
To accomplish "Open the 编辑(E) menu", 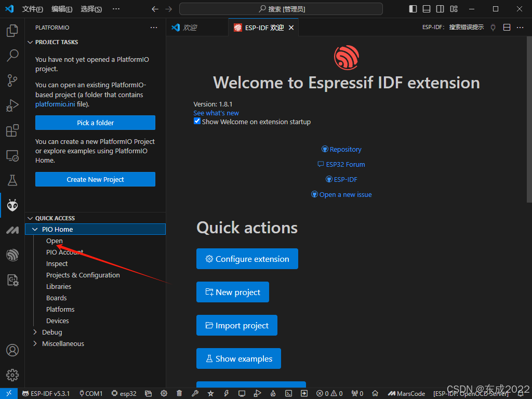I will [62, 9].
